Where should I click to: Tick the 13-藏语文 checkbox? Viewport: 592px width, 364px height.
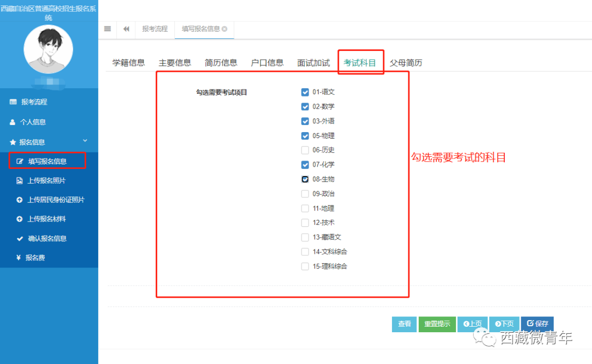click(x=305, y=237)
